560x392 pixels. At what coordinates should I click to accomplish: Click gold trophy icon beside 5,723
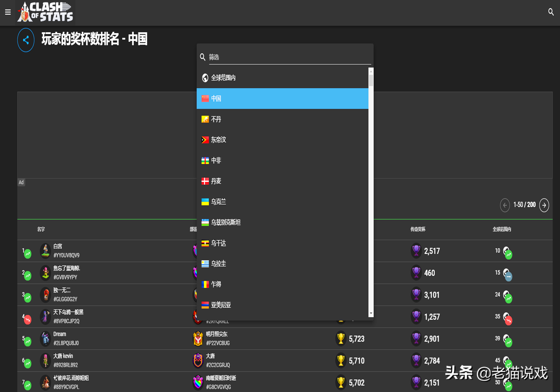pos(341,339)
